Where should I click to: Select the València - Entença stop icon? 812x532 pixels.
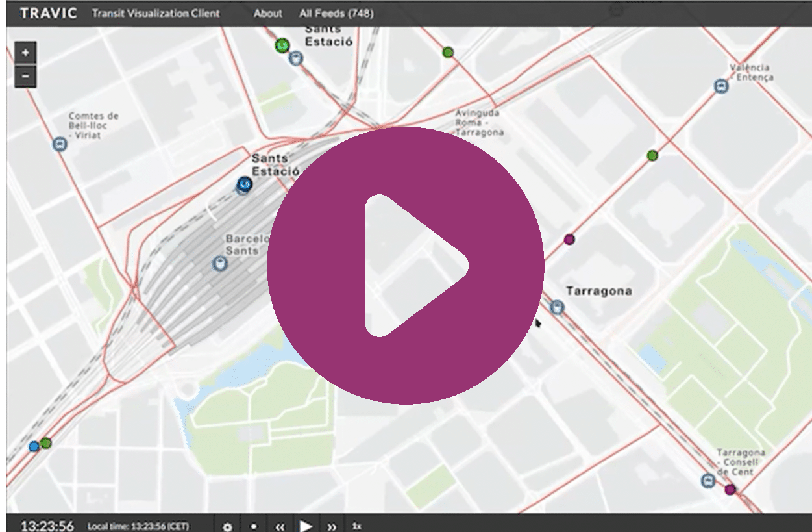point(720,86)
